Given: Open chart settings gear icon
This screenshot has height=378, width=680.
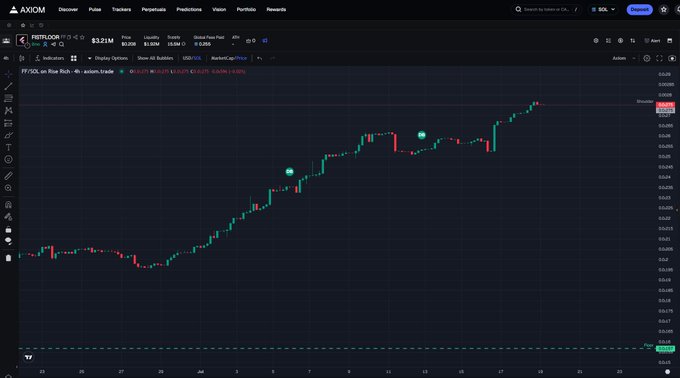Looking at the screenshot, I should 647,58.
